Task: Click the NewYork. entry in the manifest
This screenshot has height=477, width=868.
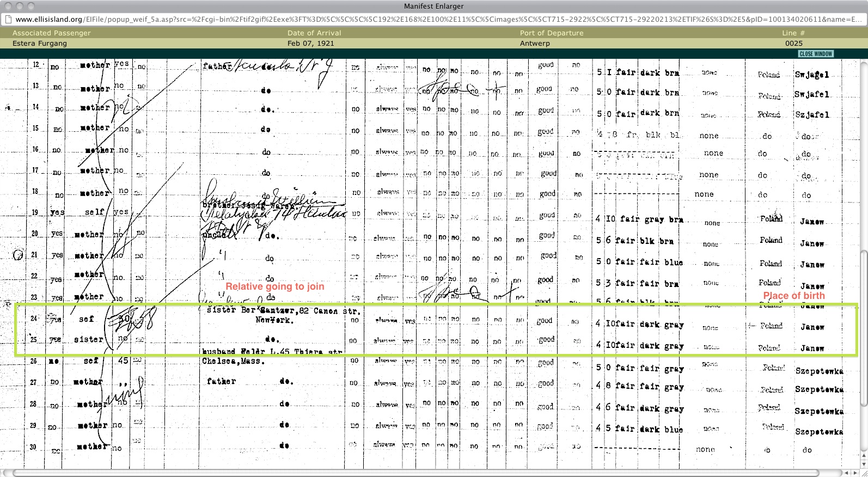Action: click(x=275, y=320)
